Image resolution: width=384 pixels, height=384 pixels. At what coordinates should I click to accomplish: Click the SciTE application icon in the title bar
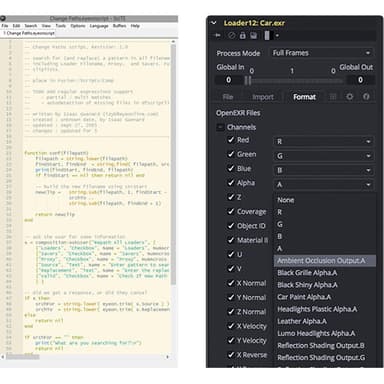pyautogui.click(x=3, y=18)
